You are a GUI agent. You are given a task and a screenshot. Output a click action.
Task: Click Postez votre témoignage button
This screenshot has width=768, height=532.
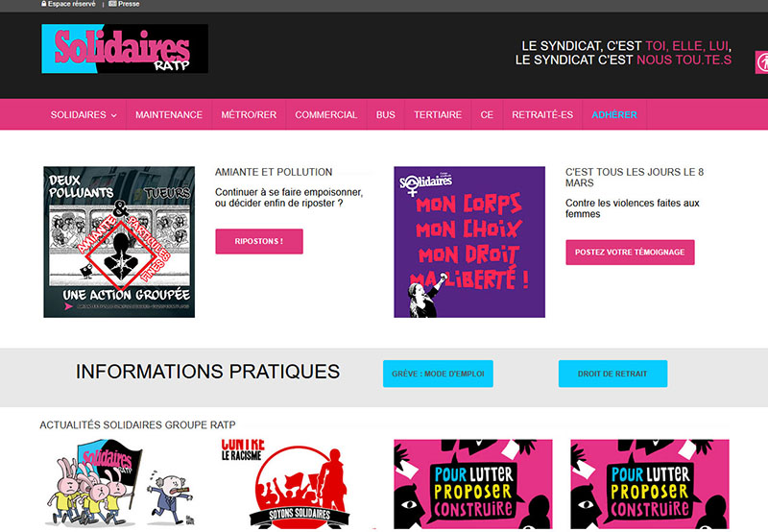pos(630,253)
